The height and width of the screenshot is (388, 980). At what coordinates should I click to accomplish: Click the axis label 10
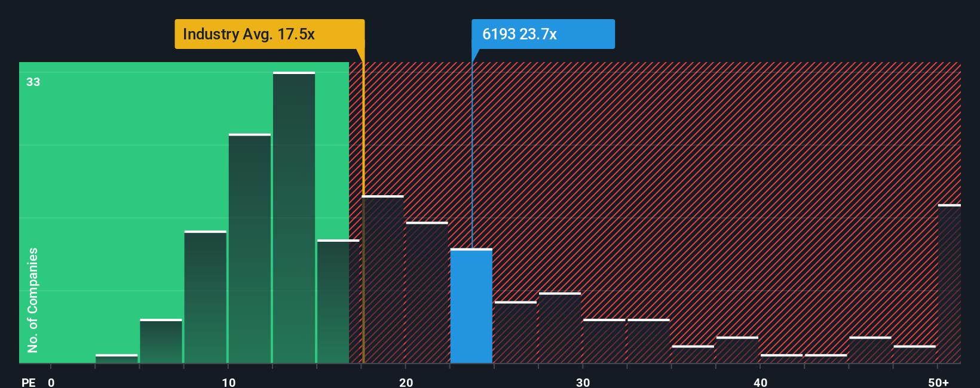[228, 382]
